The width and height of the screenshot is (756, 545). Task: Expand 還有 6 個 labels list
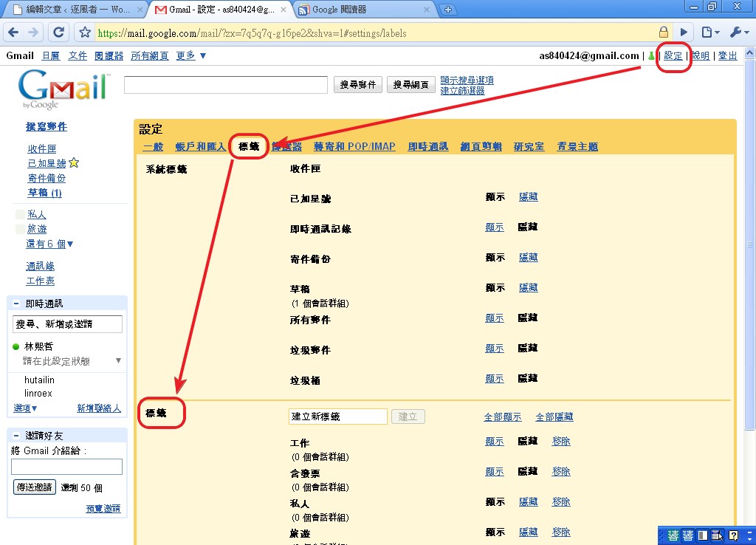[49, 244]
